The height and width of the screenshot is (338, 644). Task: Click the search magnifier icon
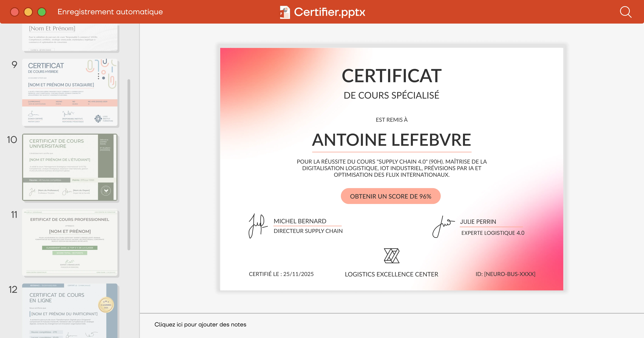pyautogui.click(x=625, y=12)
